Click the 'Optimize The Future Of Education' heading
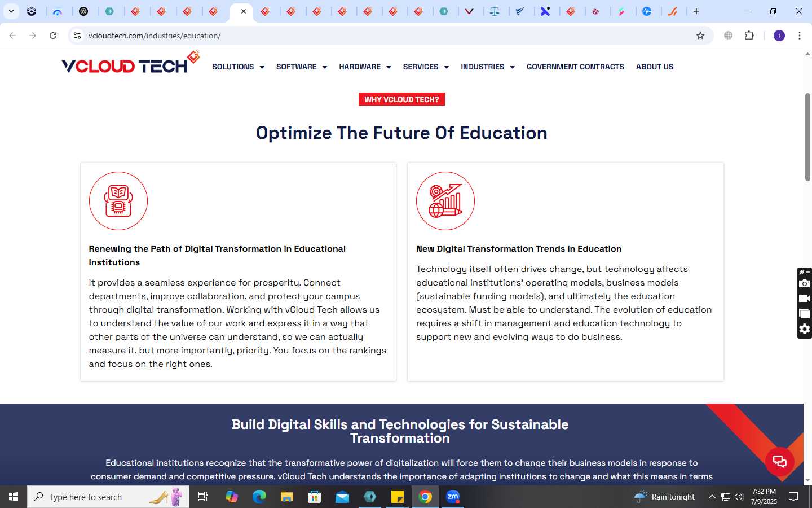 pyautogui.click(x=401, y=133)
